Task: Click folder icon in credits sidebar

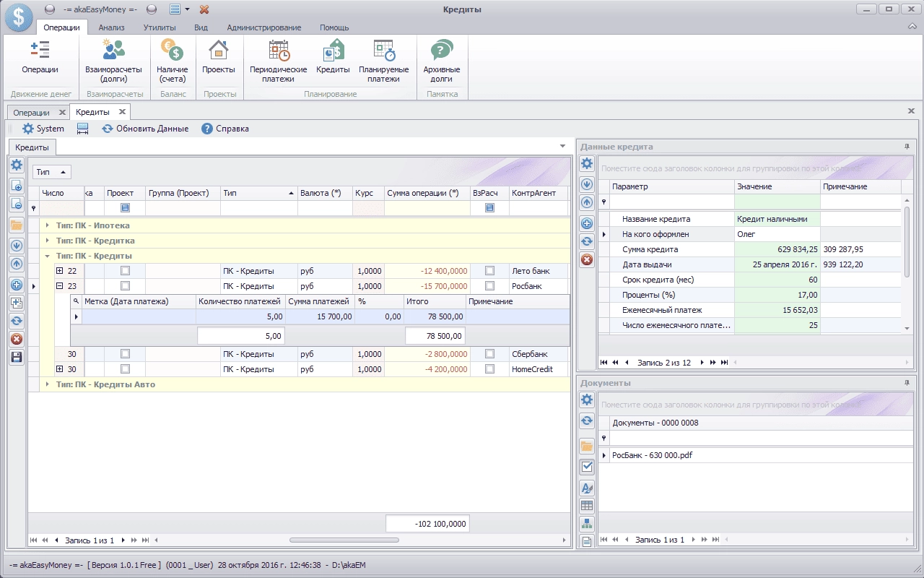Action: 17,225
